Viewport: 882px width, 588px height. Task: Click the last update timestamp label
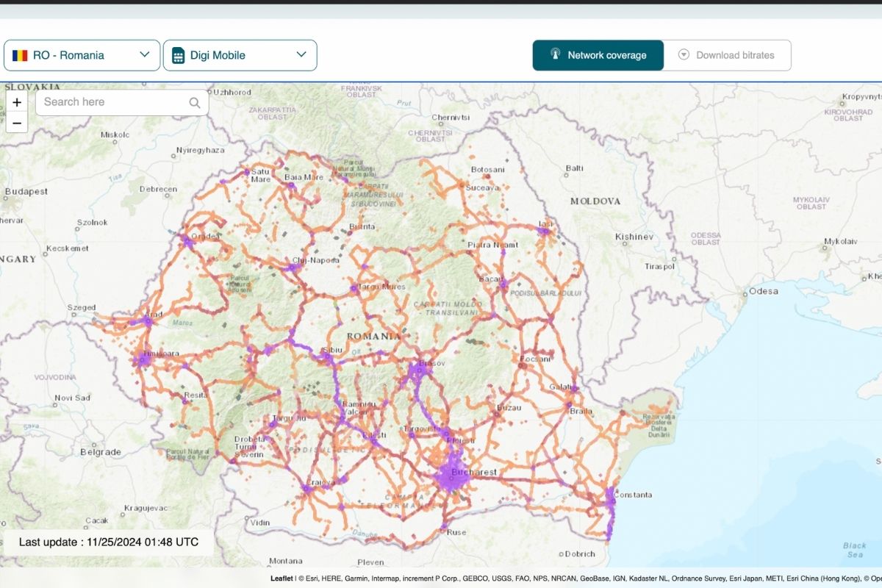108,542
